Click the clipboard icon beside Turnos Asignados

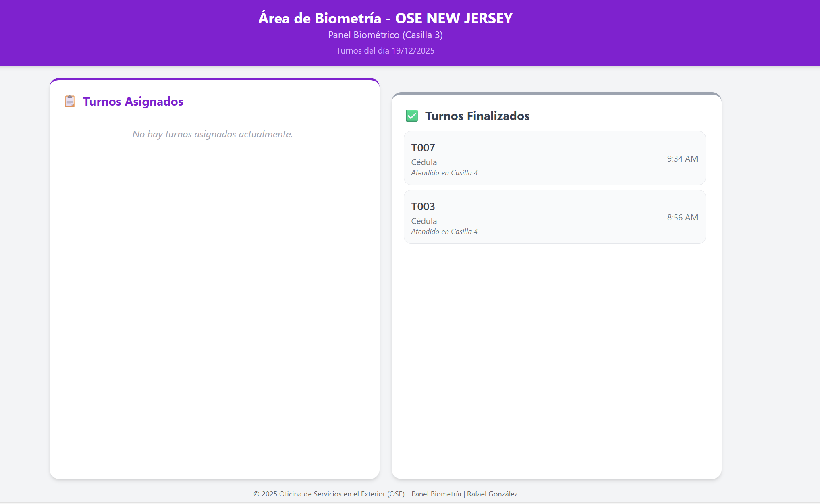tap(70, 102)
